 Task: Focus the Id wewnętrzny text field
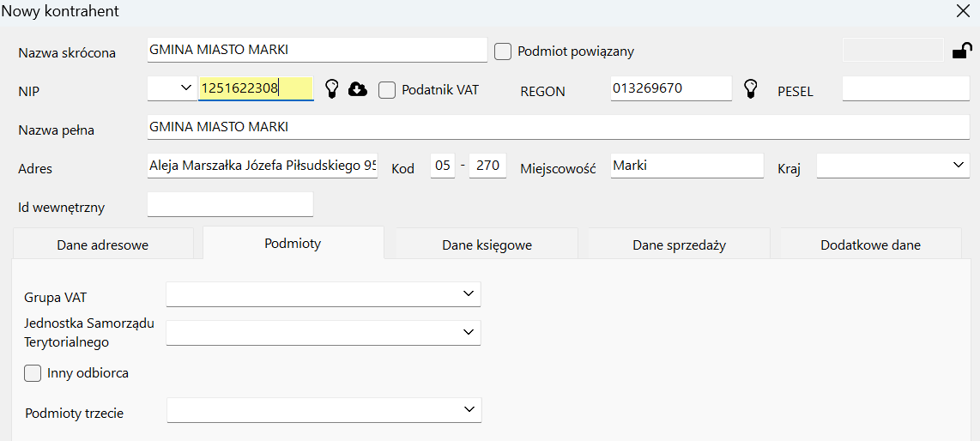click(x=230, y=204)
